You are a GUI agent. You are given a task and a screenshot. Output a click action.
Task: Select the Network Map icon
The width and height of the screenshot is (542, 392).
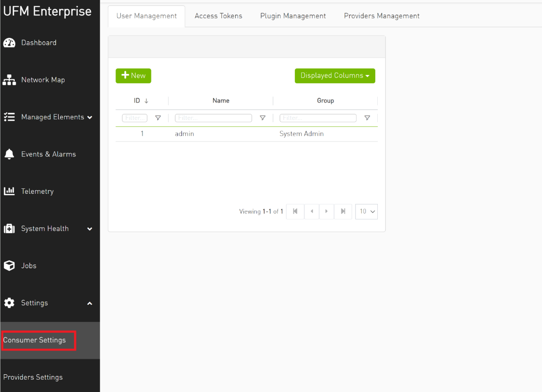tap(9, 79)
